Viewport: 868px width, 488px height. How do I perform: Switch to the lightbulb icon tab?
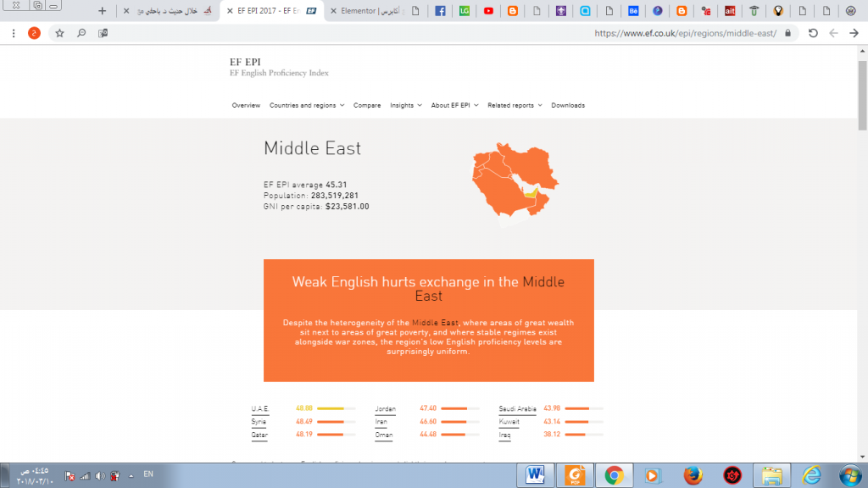pyautogui.click(x=778, y=10)
